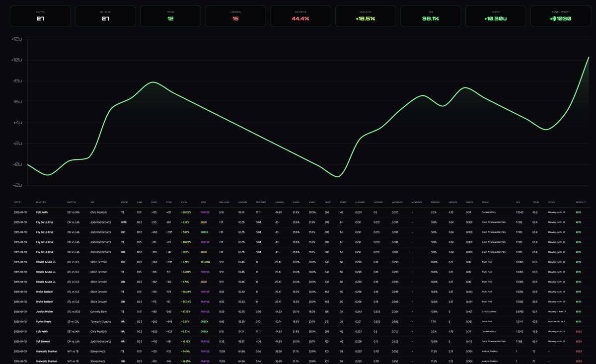Select the UNITS +10.30u card
The height and width of the screenshot is (364, 596).
[x=496, y=16]
